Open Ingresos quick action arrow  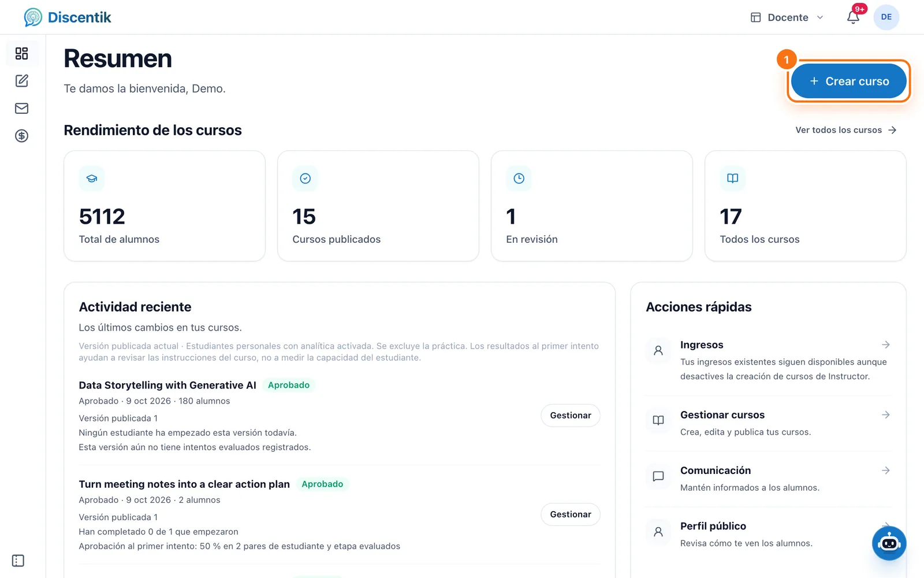click(885, 345)
